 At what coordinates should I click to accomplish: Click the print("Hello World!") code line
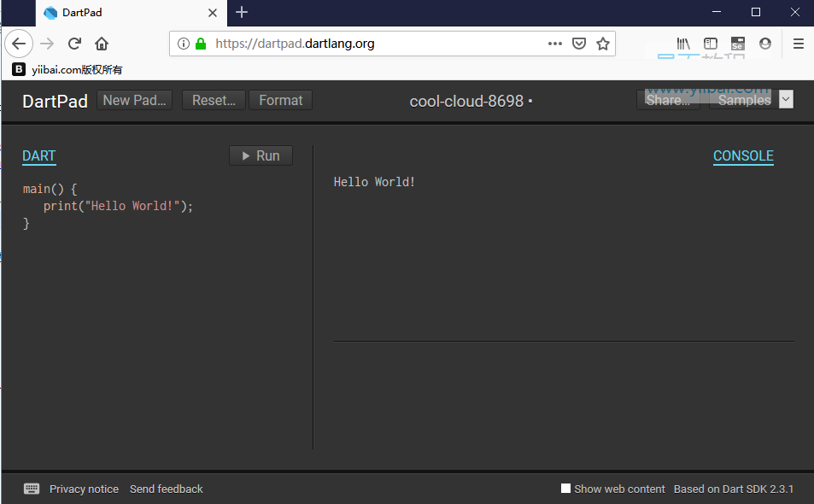click(118, 206)
